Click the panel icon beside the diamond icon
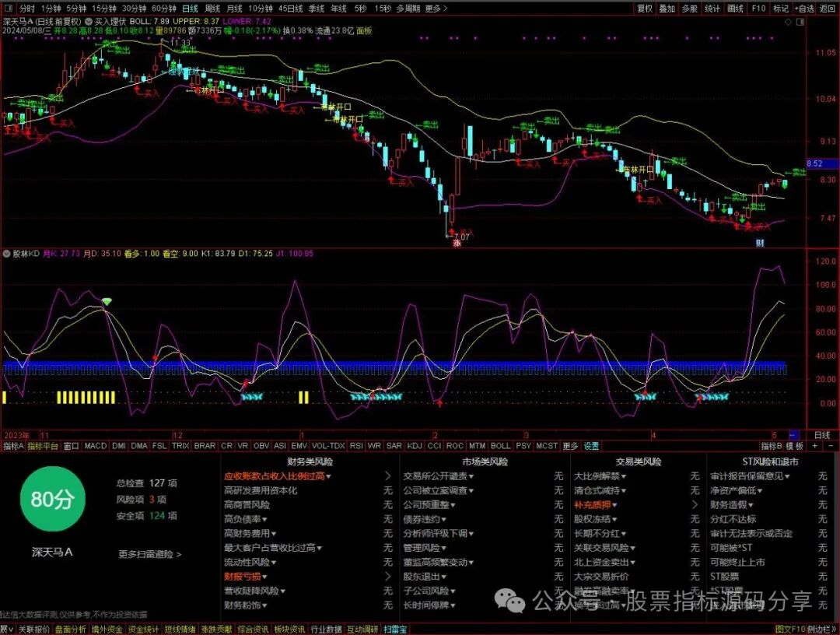840x635 pixels. pos(800,22)
